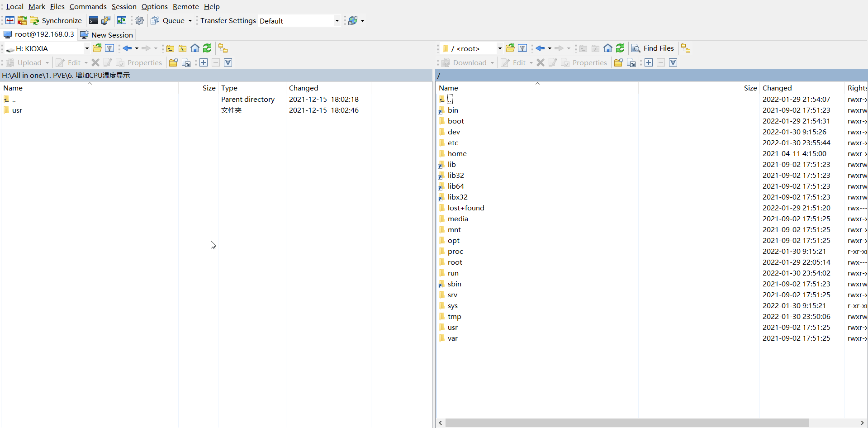Open the New Session tab

coord(107,35)
